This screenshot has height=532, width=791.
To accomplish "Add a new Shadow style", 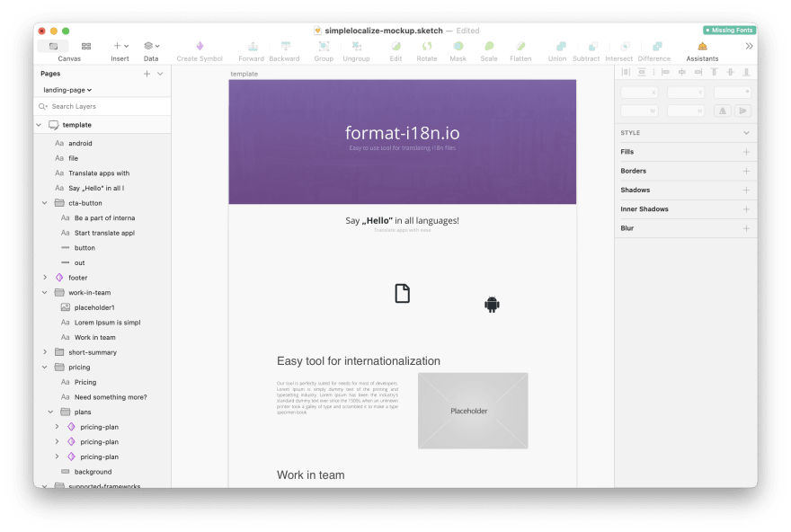I will (746, 191).
